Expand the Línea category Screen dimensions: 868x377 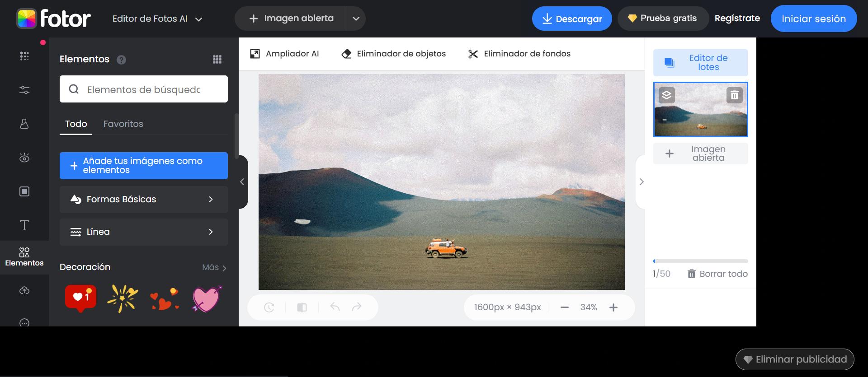pyautogui.click(x=144, y=232)
